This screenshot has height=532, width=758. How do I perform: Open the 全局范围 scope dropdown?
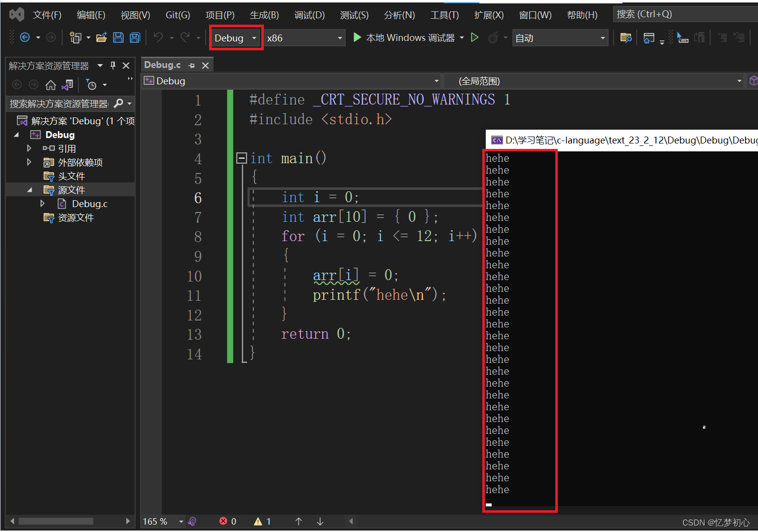pos(594,81)
